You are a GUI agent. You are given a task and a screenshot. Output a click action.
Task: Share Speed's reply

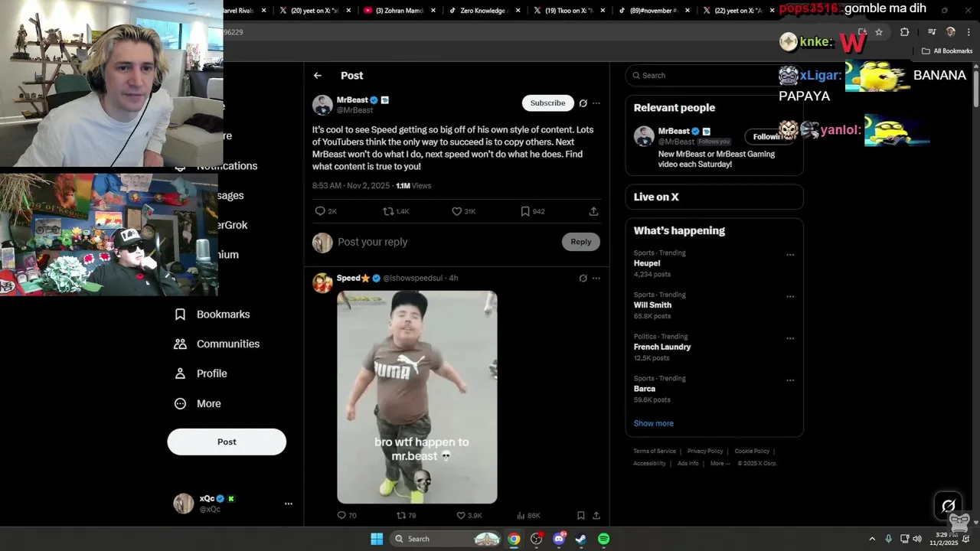point(596,516)
